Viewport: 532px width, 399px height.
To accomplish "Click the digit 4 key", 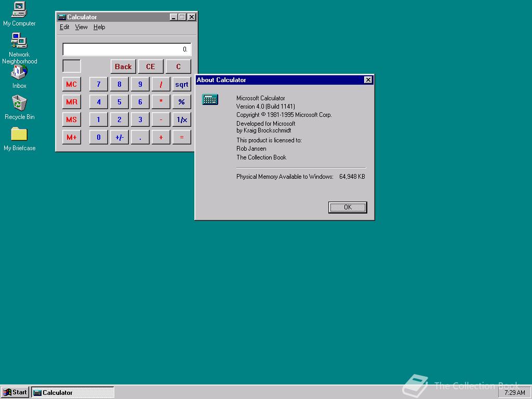I will click(x=98, y=102).
